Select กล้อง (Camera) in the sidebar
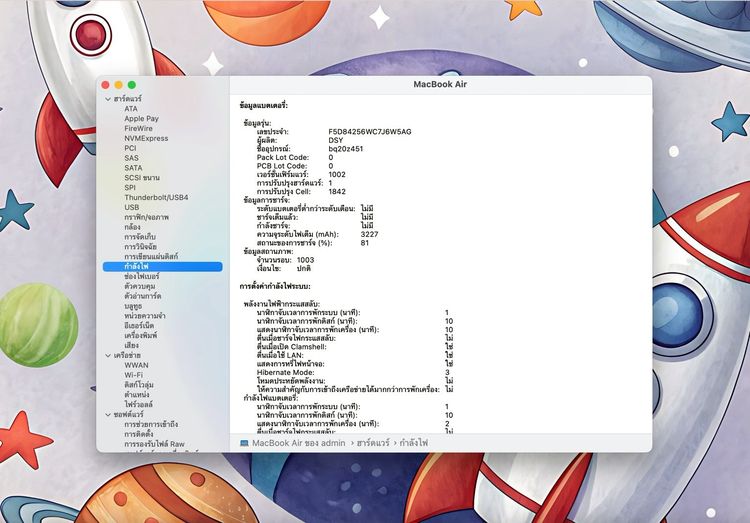Image resolution: width=750 pixels, height=523 pixels. (132, 227)
